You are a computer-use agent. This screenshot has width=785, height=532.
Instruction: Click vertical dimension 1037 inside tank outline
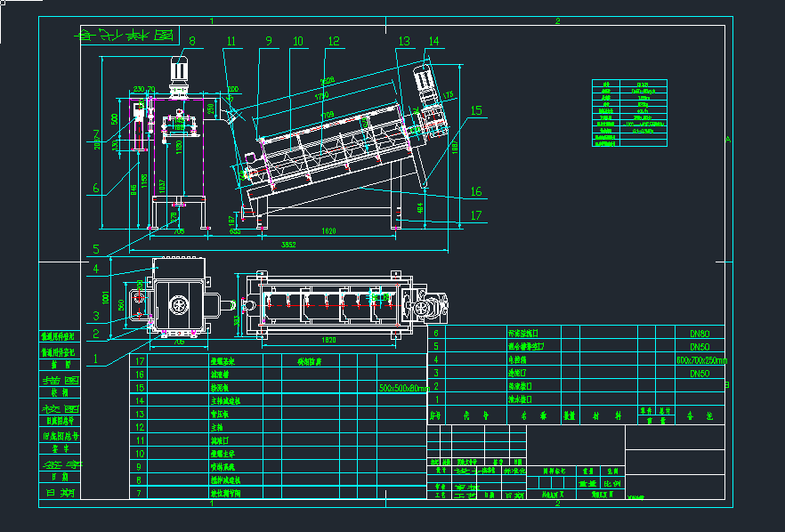162,187
